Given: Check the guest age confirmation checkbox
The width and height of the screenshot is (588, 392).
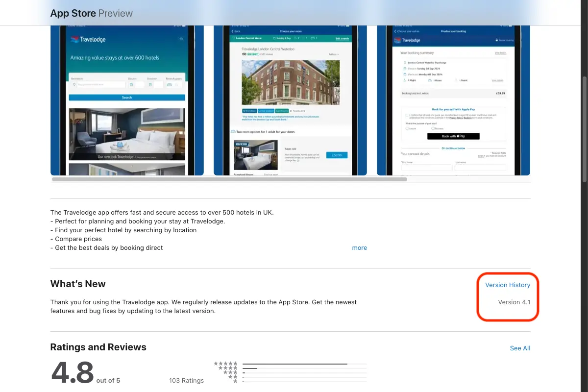Looking at the screenshot, I should click(406, 115).
